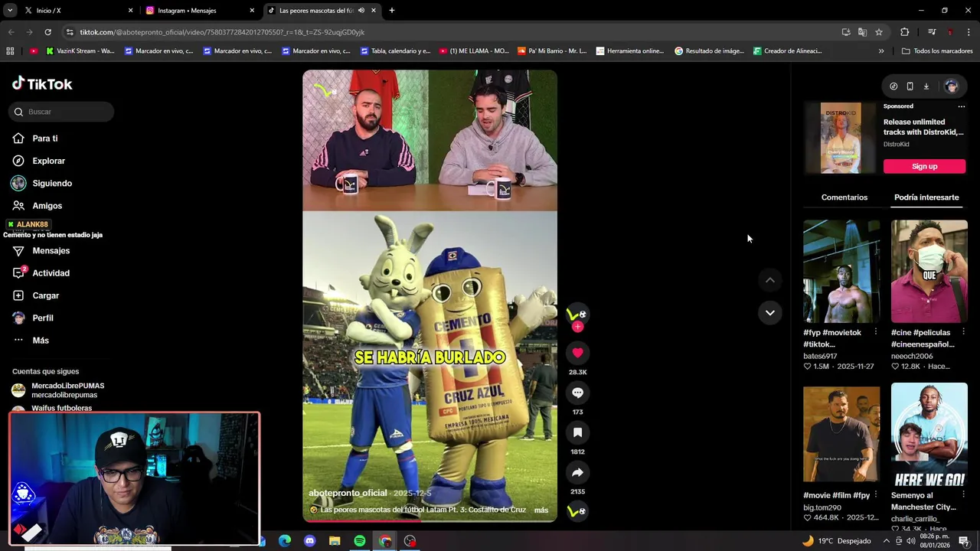
Task: Open options menu for #cine #peliculas video
Action: tap(963, 332)
